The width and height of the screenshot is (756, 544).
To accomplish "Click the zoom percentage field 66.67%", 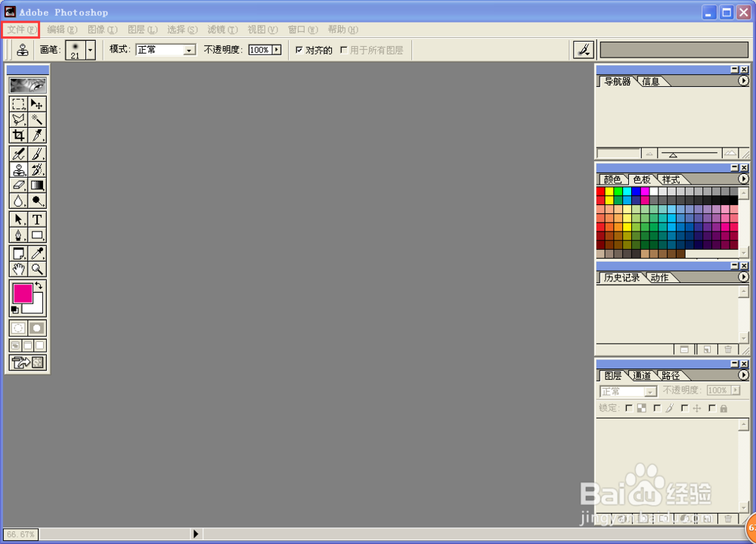I will click(20, 534).
